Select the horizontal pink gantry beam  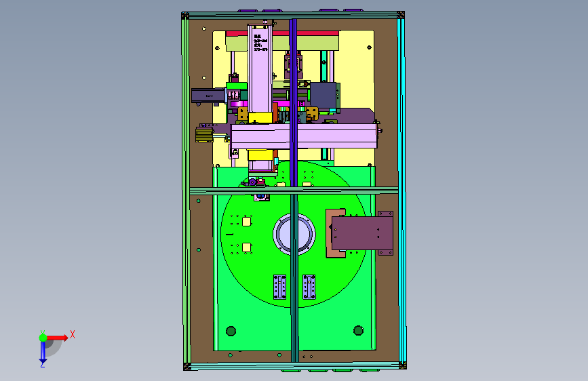[x=304, y=136]
